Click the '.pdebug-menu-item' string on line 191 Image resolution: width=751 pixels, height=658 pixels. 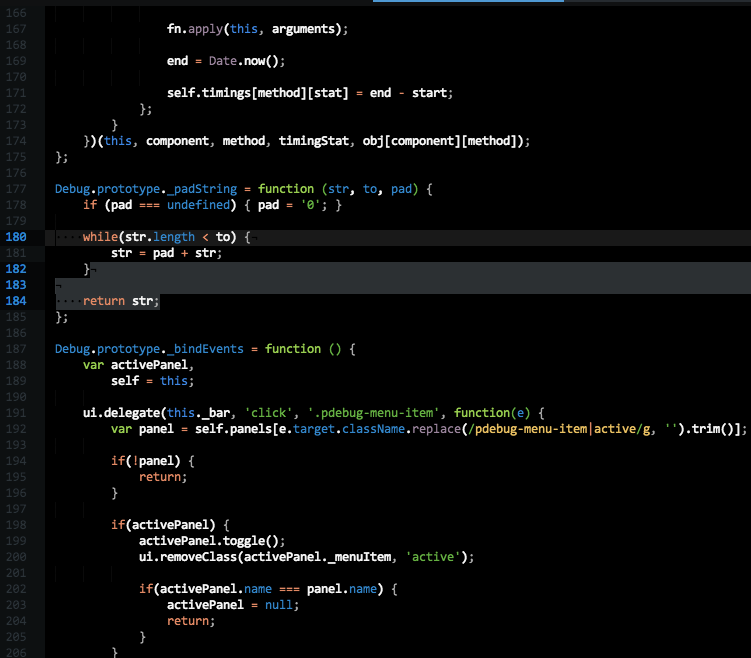373,413
